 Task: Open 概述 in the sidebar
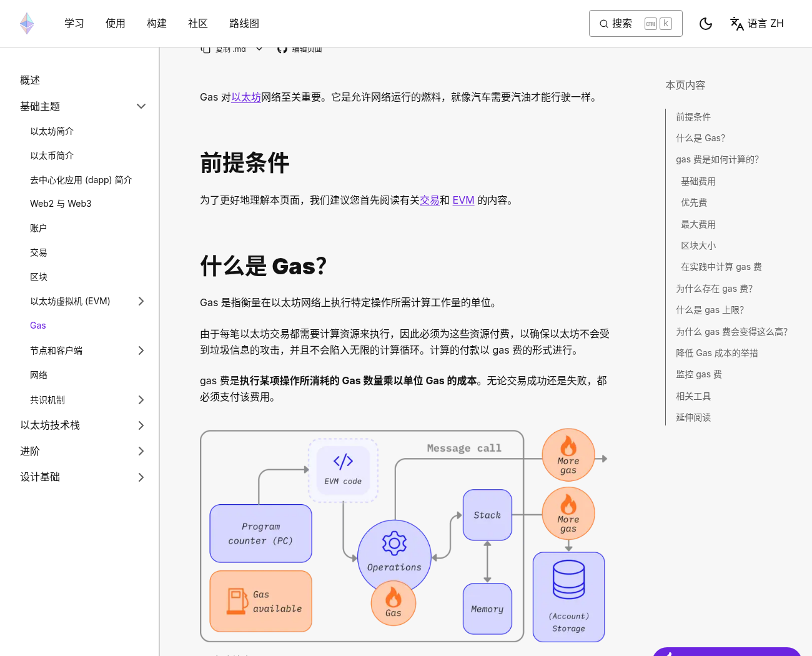click(x=30, y=81)
